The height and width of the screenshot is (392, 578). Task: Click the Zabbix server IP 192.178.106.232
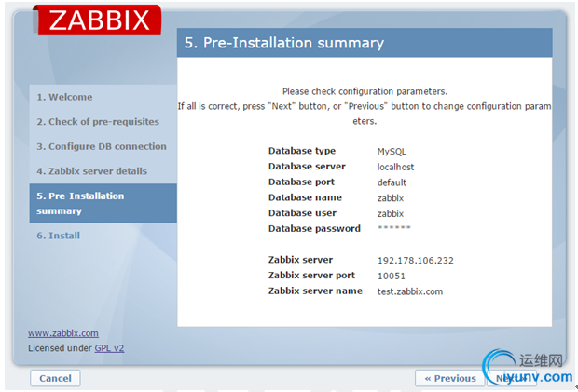pyautogui.click(x=416, y=261)
